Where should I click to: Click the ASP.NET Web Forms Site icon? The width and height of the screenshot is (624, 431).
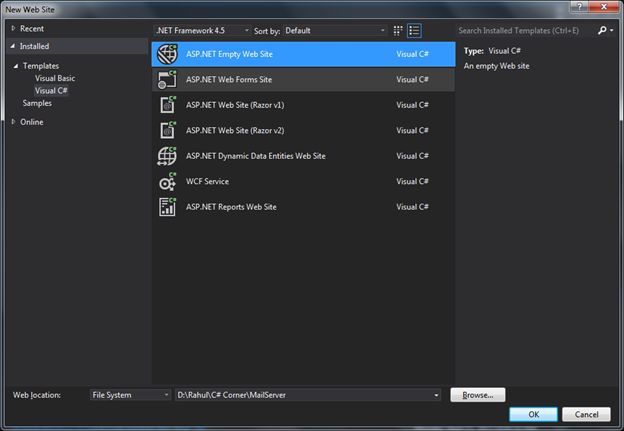pyautogui.click(x=167, y=80)
